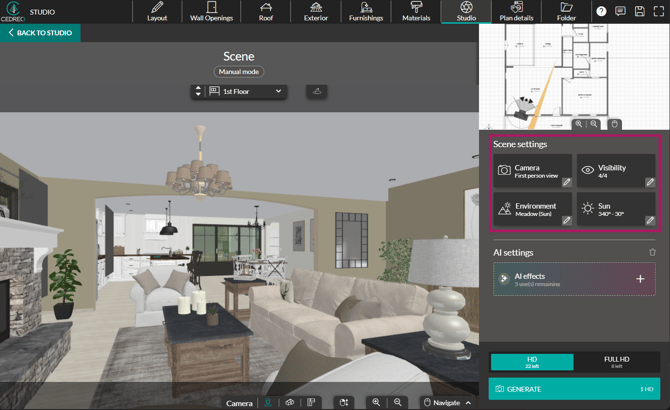The image size is (670, 410).
Task: Open the Wall Openings tab
Action: pyautogui.click(x=211, y=12)
